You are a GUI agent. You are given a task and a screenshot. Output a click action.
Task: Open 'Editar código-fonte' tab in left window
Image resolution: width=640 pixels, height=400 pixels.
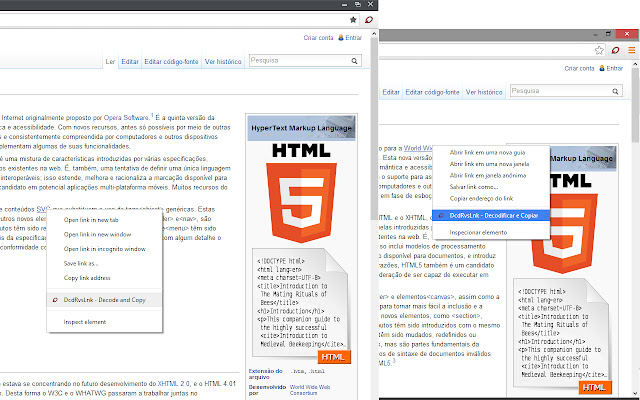(171, 62)
